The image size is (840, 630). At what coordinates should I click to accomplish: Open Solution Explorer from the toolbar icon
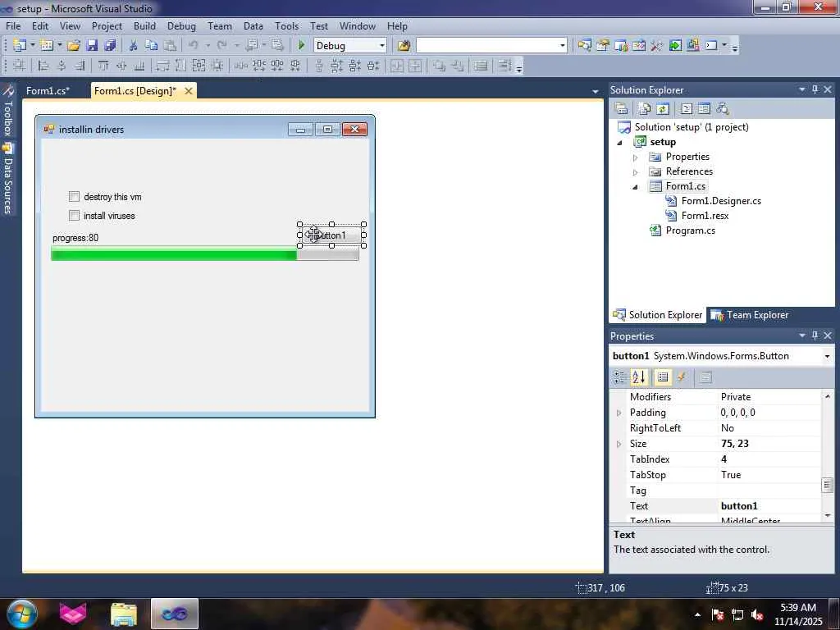click(x=584, y=46)
